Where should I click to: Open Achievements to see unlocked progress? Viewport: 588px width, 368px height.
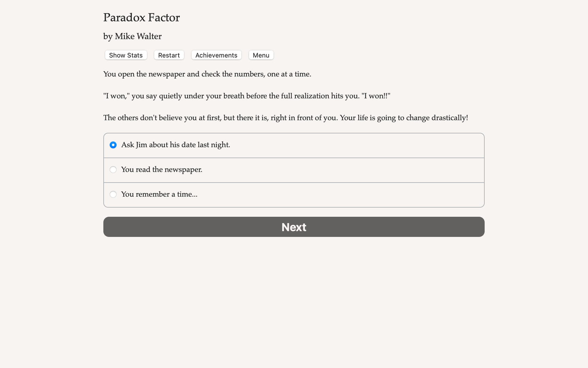216,55
